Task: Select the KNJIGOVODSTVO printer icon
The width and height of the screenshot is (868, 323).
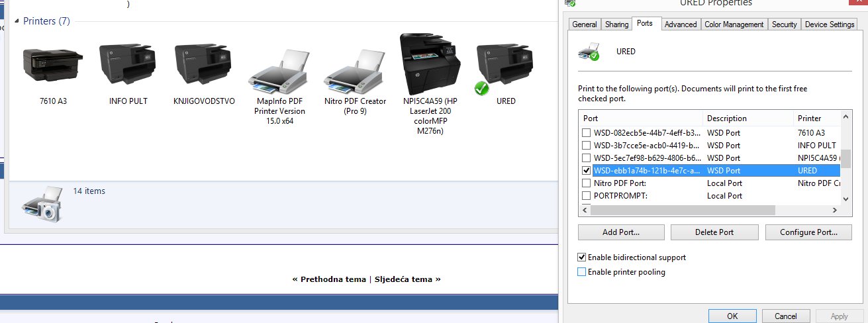Action: click(x=204, y=64)
